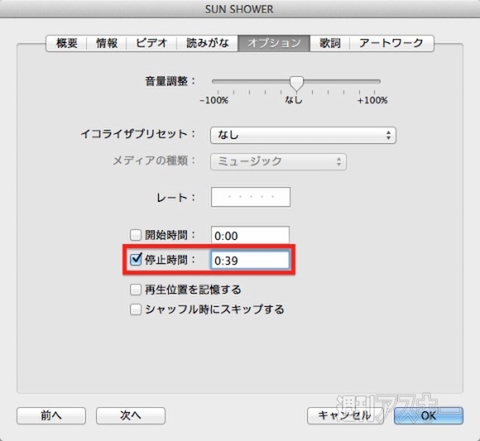The height and width of the screenshot is (441, 480).
Task: Click the 停止時間 field showing 0:39
Action: [250, 260]
